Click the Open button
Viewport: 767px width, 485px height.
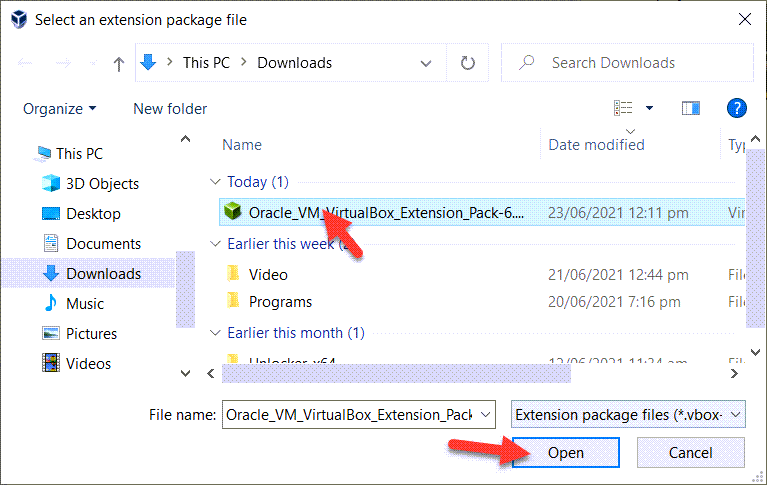click(x=565, y=453)
